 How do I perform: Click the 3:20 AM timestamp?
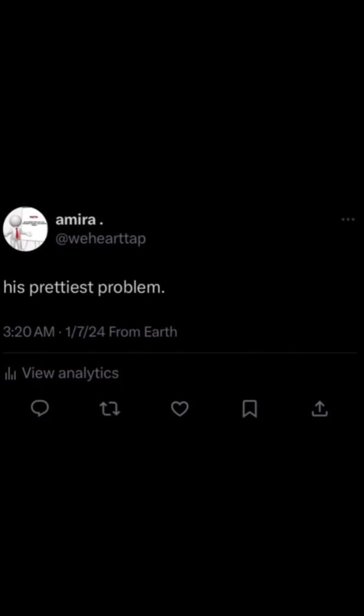click(28, 332)
